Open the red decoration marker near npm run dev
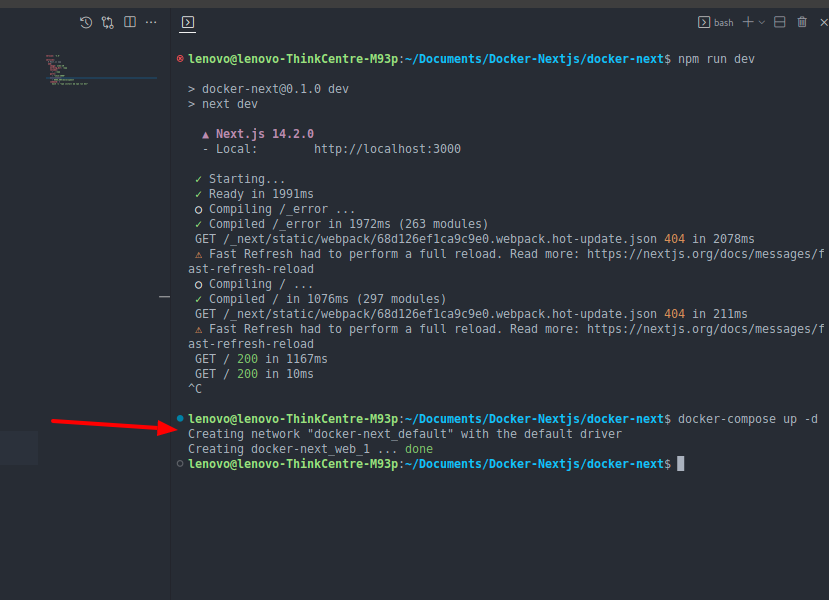Image resolution: width=829 pixels, height=600 pixels. (x=180, y=58)
